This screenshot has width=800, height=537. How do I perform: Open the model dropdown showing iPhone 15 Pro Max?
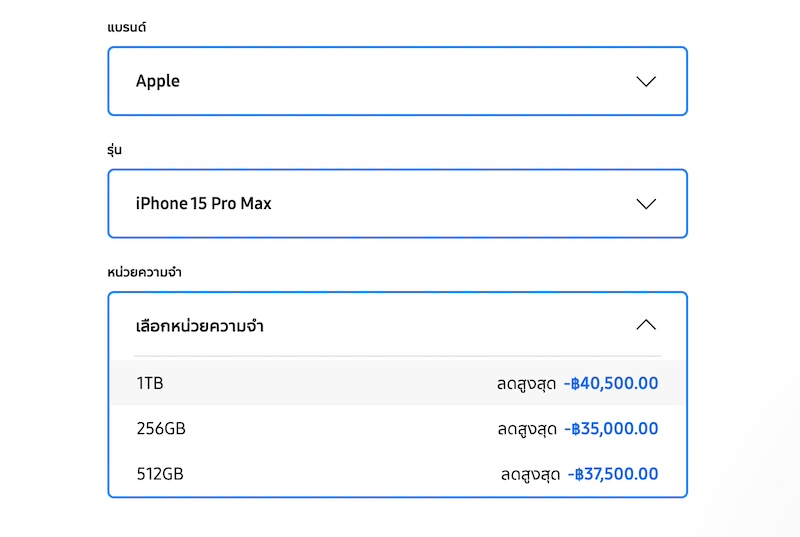click(397, 204)
